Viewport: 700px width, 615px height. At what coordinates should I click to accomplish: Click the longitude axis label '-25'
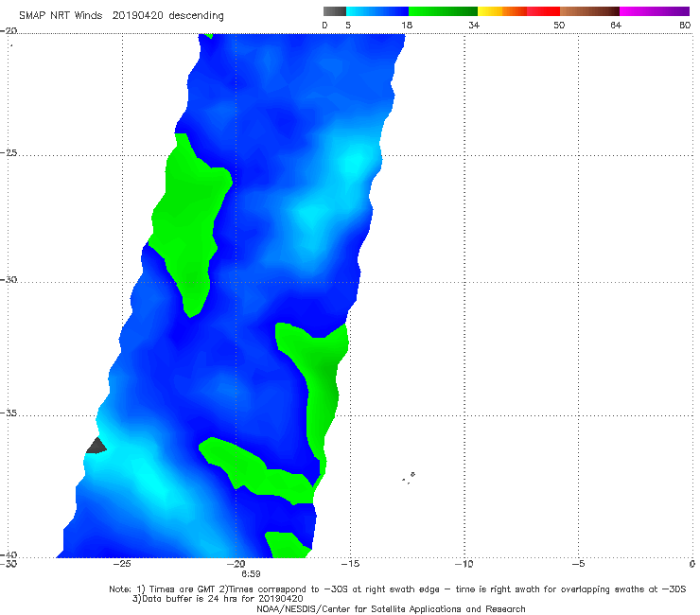click(122, 564)
